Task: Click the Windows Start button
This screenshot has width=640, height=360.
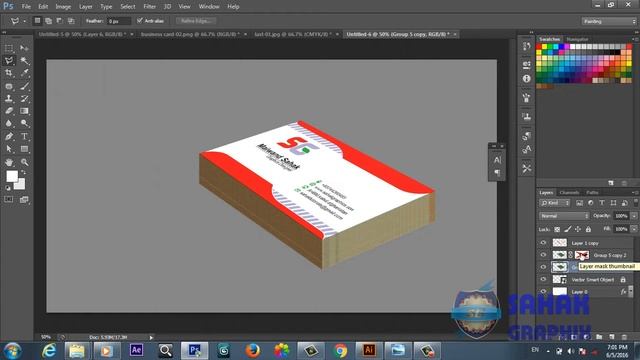Action: tap(13, 351)
